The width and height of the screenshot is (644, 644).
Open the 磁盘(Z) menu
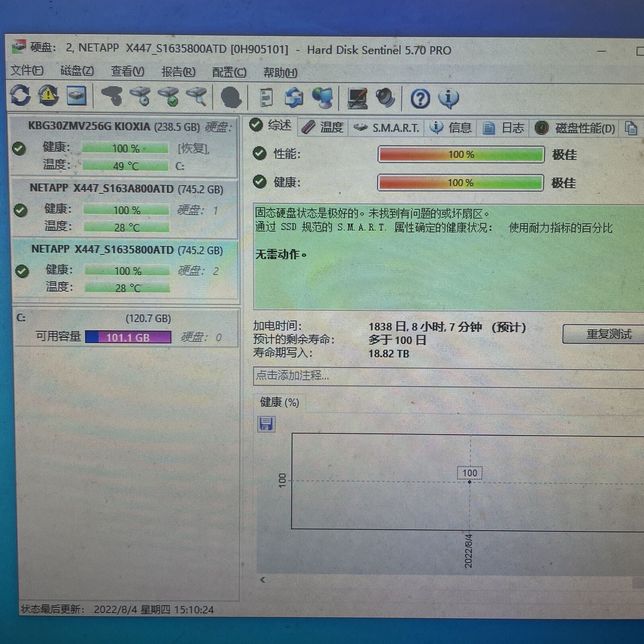click(77, 71)
